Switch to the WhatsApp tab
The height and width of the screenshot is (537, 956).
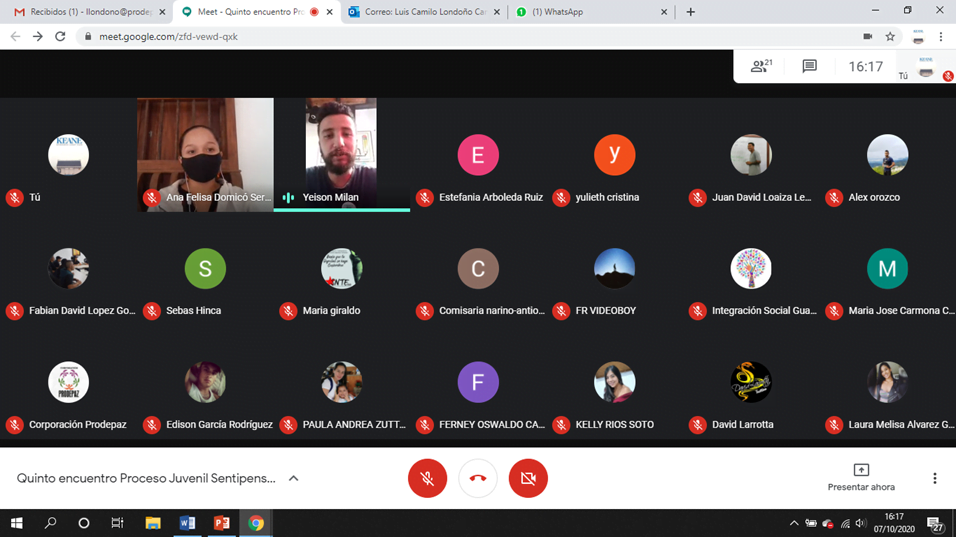point(590,12)
